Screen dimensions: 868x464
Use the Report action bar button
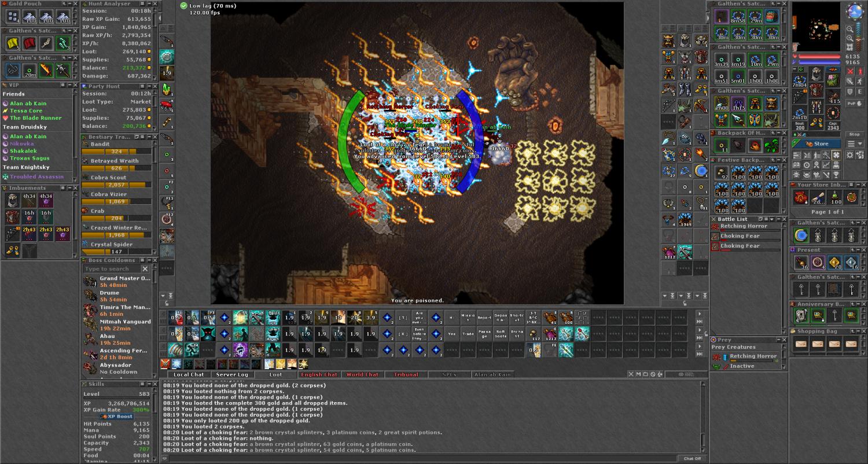[x=484, y=317]
